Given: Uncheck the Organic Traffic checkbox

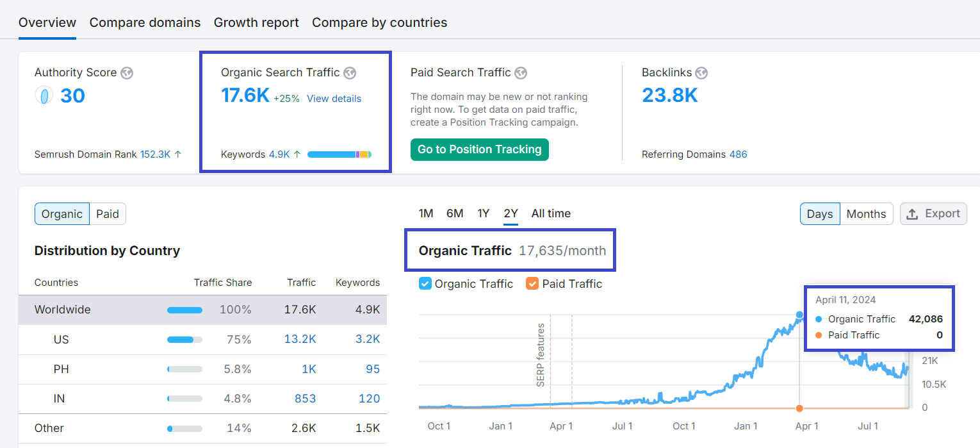Looking at the screenshot, I should (425, 284).
